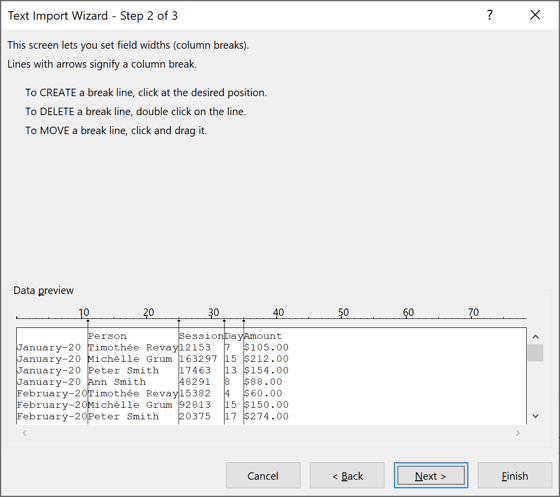Click session value '163297' in preview
The width and height of the screenshot is (560, 497).
pos(198,359)
